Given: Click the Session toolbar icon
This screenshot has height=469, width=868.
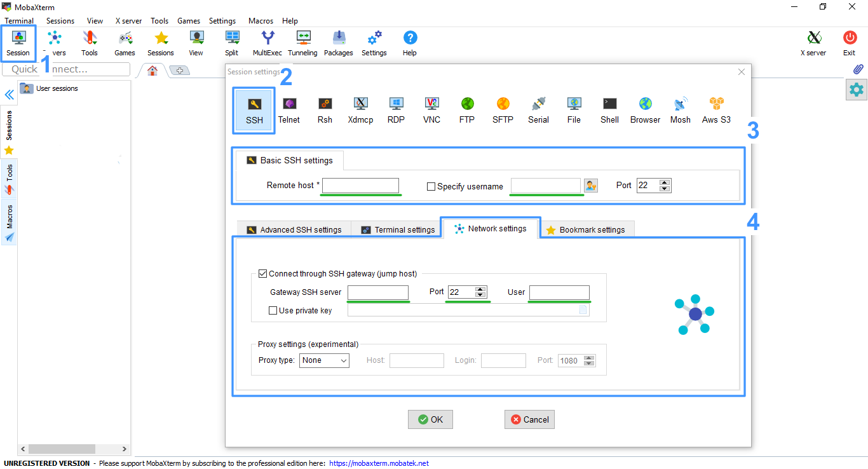Looking at the screenshot, I should [x=18, y=44].
